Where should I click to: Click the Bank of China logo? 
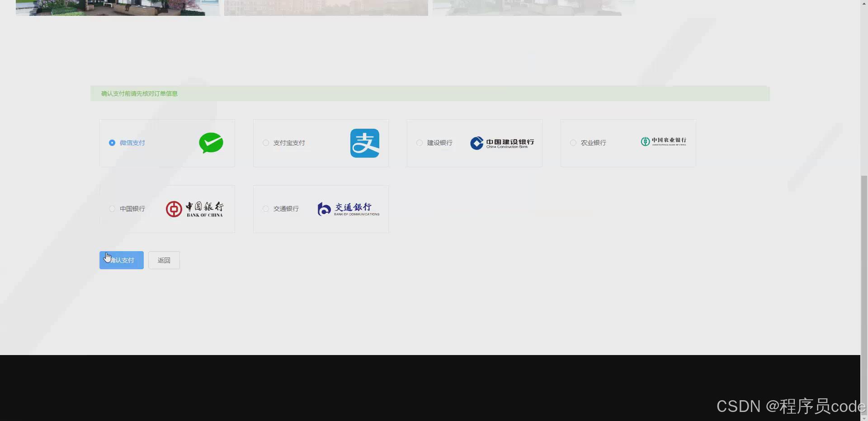[194, 208]
